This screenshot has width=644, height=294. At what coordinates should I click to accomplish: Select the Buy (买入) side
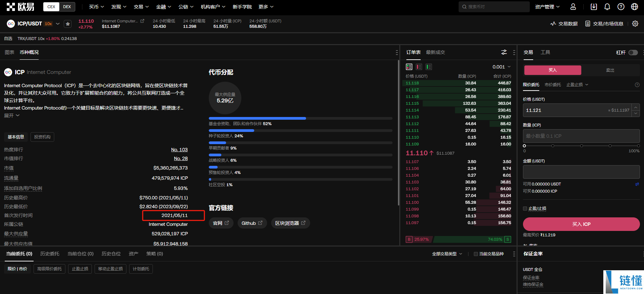click(553, 70)
